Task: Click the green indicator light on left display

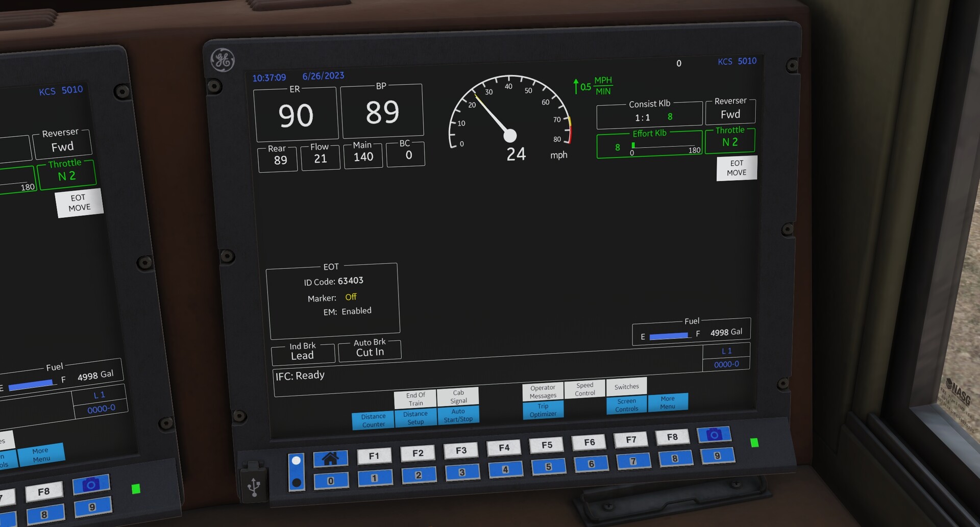Action: click(136, 489)
